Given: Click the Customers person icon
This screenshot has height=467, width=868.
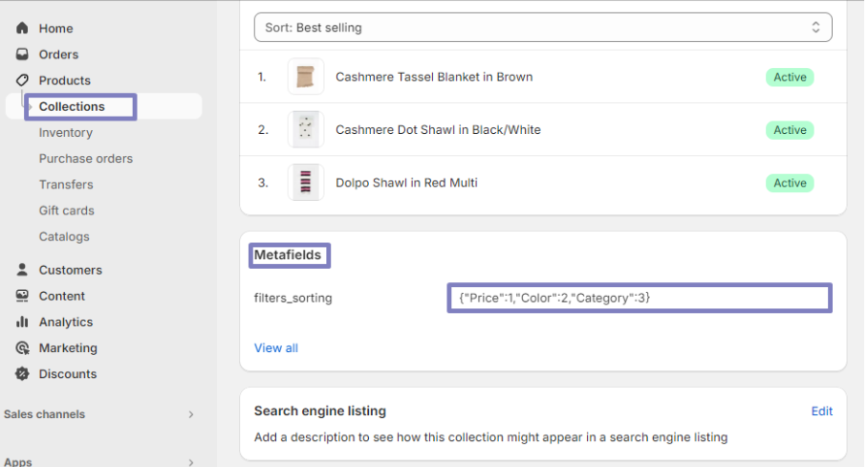Looking at the screenshot, I should tap(22, 270).
